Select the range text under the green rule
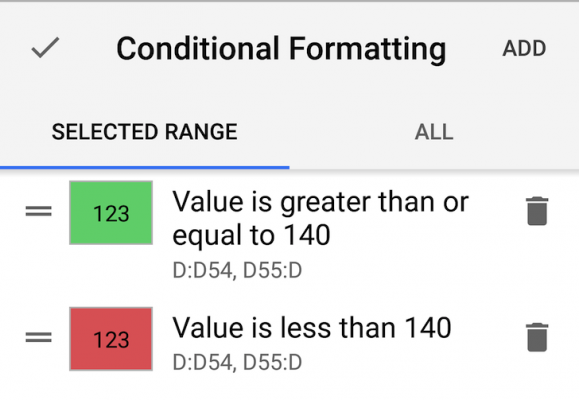579x400 pixels. point(237,270)
